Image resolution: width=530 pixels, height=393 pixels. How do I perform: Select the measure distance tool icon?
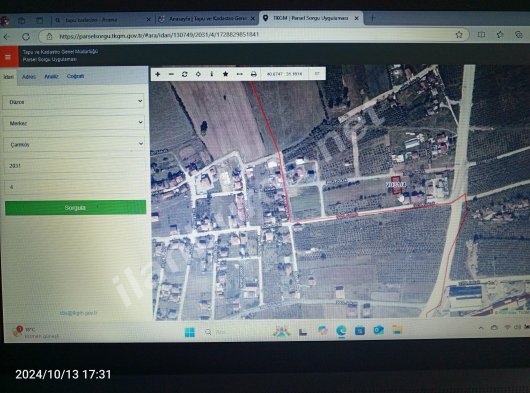click(240, 74)
